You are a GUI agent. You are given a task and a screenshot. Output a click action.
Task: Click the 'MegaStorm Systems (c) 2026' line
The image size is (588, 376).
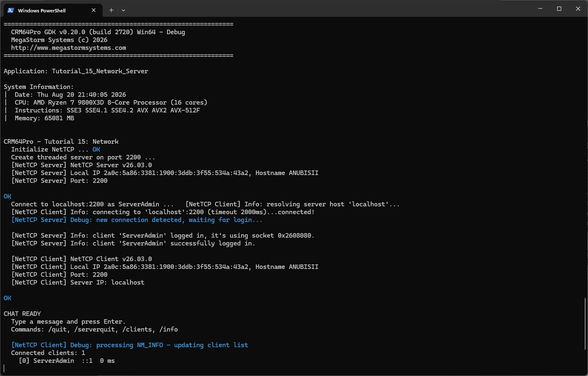[x=59, y=40]
